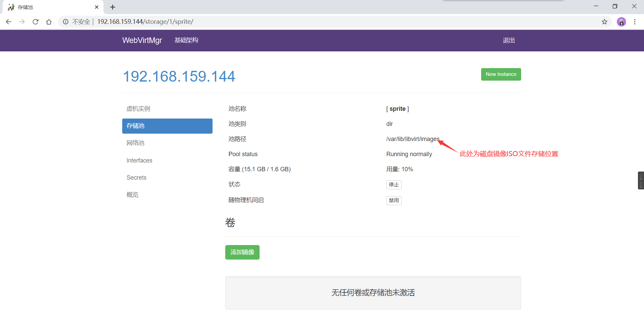Create a New Instance
The width and height of the screenshot is (644, 323).
(x=501, y=74)
